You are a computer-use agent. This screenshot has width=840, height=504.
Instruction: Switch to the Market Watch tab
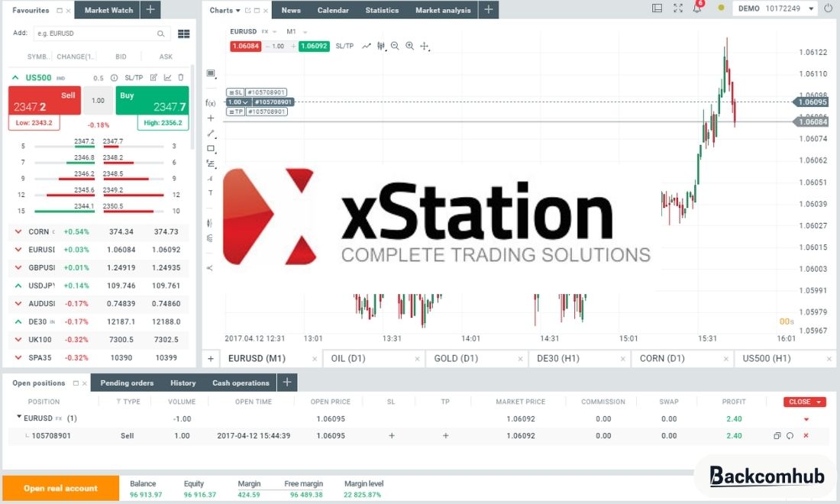pyautogui.click(x=108, y=10)
